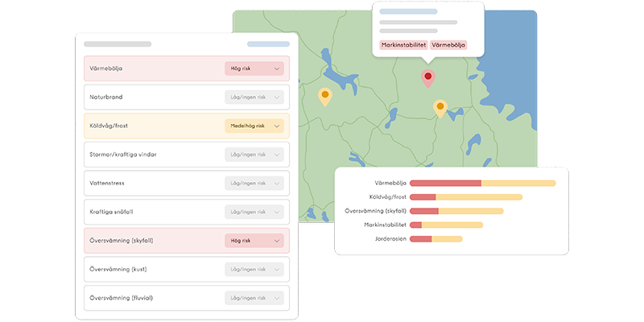Select the Köldvåg/frost row label
This screenshot has height=322, width=644.
[109, 126]
